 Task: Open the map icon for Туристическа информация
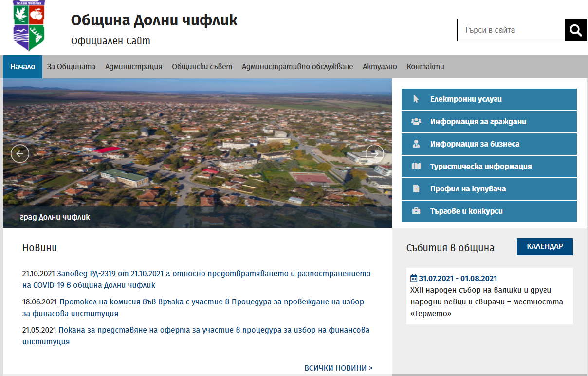tap(417, 166)
